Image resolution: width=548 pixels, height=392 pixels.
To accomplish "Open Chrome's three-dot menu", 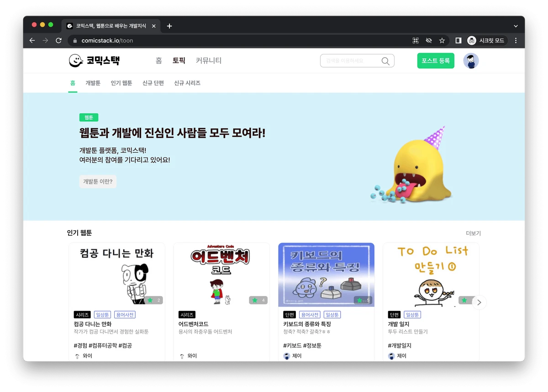I will tap(516, 40).
